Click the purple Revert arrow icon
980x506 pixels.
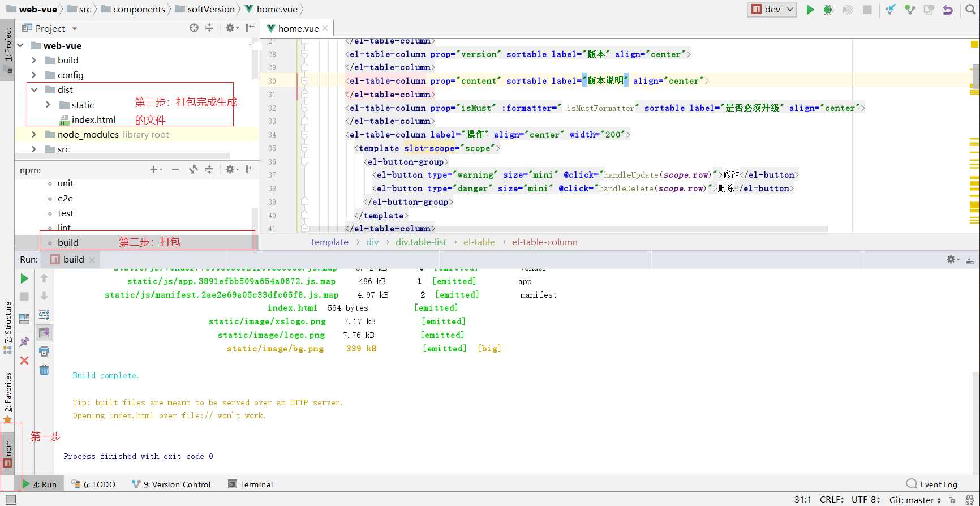pyautogui.click(x=948, y=10)
